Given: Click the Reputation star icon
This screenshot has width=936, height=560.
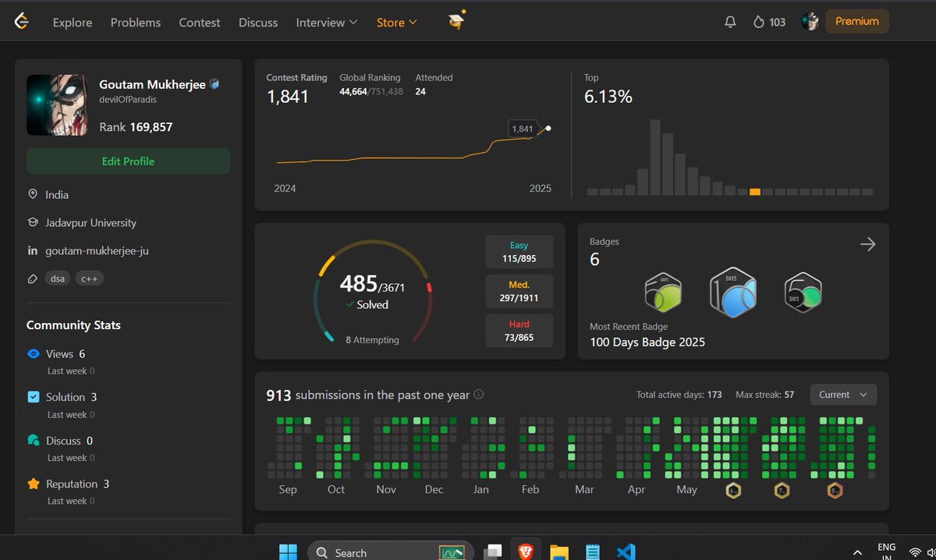Looking at the screenshot, I should click(x=34, y=484).
